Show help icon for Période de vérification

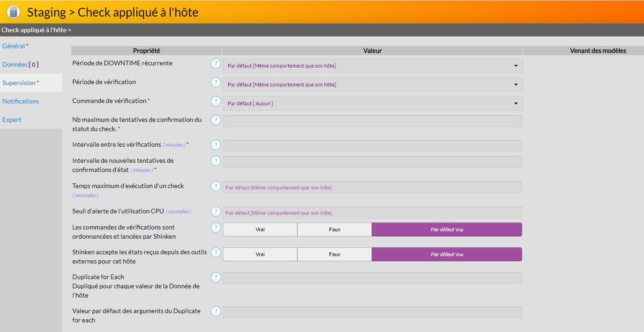click(215, 82)
